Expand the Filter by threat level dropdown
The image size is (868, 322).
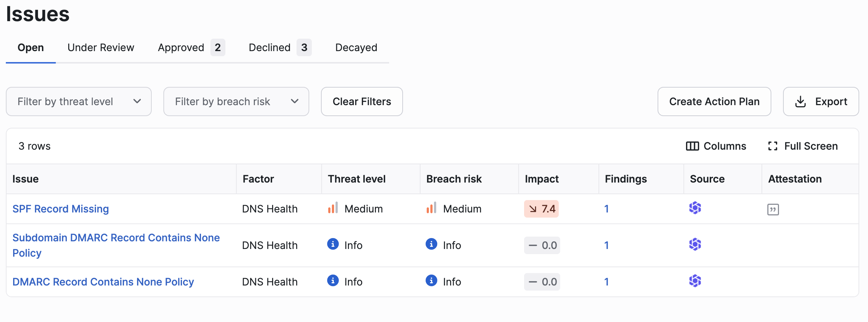click(x=79, y=101)
